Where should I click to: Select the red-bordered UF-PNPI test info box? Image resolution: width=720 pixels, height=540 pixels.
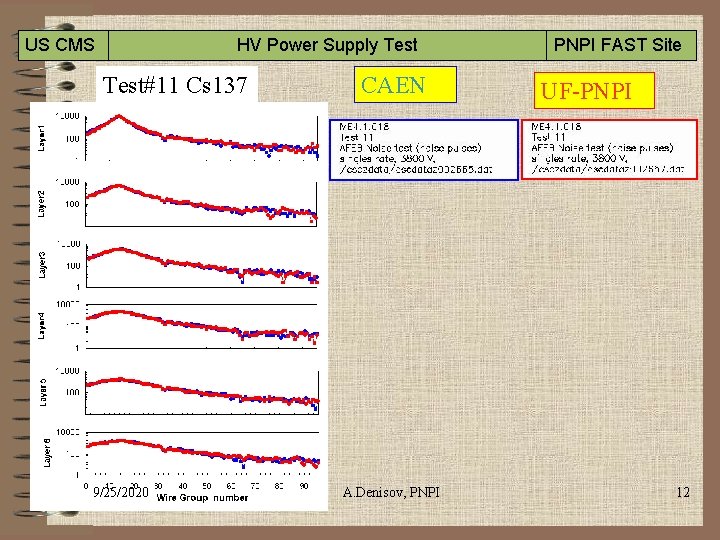pyautogui.click(x=609, y=150)
